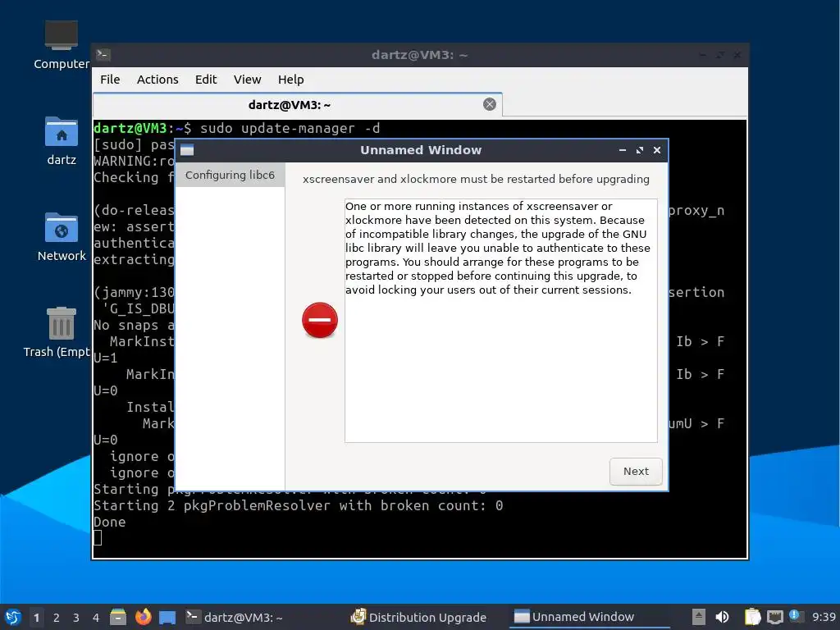Open the Lubuntu application menu

pos(13,617)
